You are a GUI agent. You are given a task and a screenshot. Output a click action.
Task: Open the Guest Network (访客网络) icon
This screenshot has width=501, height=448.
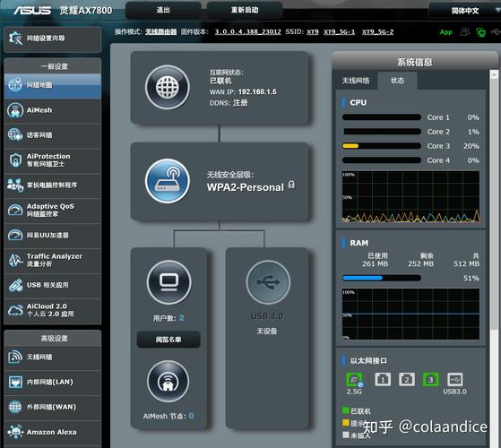point(15,134)
